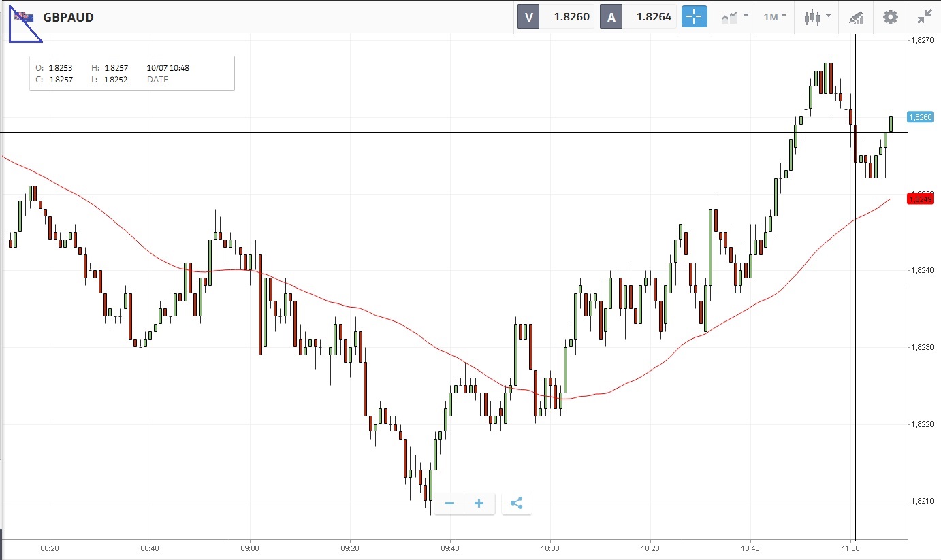Screen dimensions: 941x560
Task: Click the GBPAUD instrument name
Action: click(x=68, y=18)
